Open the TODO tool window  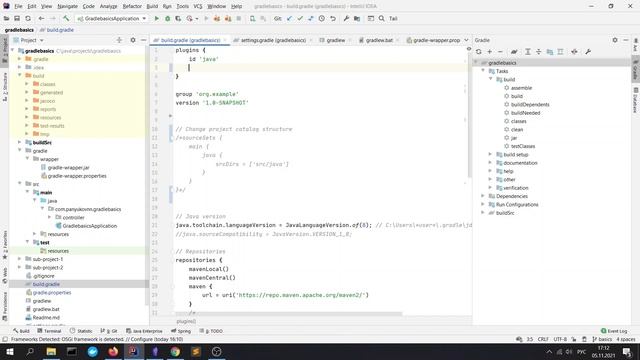tap(211, 331)
